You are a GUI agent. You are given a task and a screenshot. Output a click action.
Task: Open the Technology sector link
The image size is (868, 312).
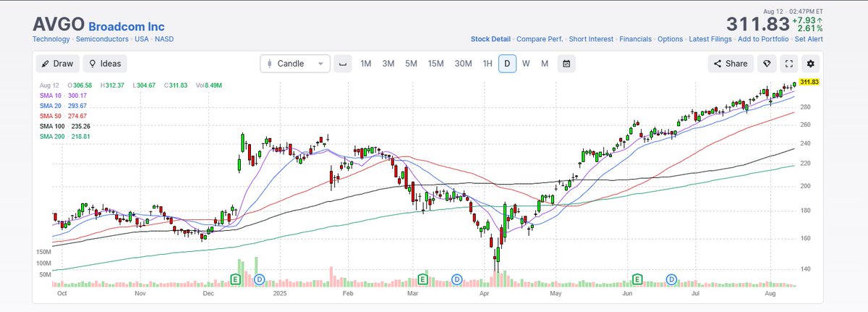[51, 39]
